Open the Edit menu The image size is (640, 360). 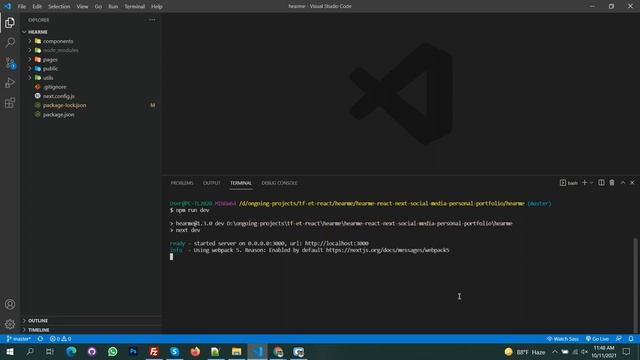click(x=37, y=7)
